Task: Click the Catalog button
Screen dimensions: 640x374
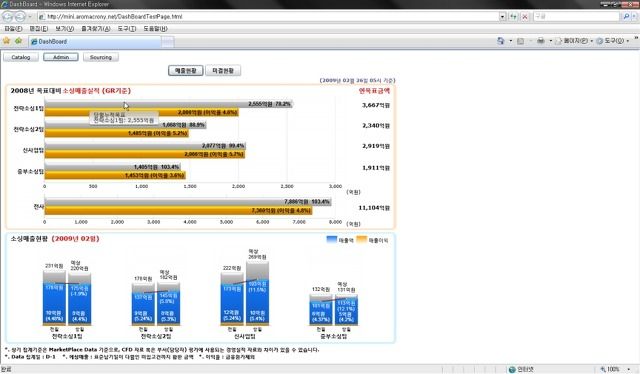Action: point(21,57)
